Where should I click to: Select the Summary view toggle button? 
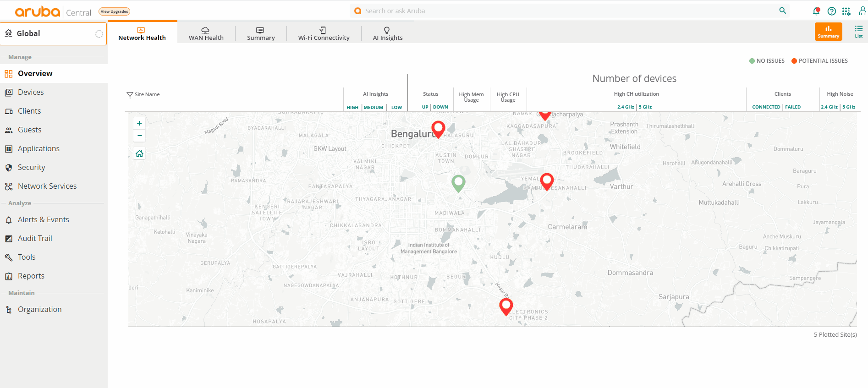pyautogui.click(x=828, y=32)
